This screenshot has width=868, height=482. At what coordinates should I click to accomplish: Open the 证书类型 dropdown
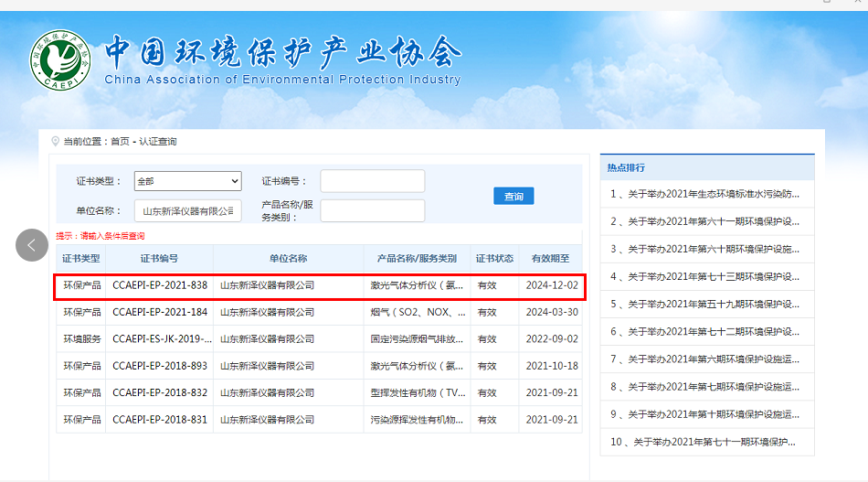coord(187,181)
